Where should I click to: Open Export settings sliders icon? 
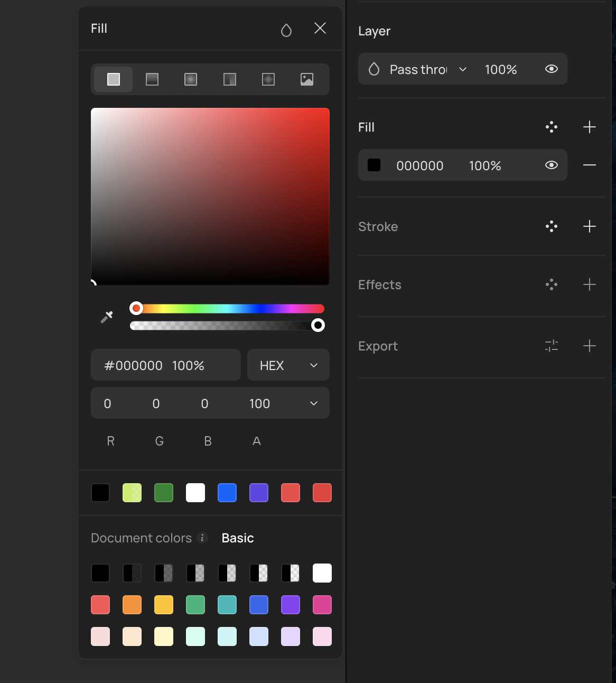[x=552, y=346]
